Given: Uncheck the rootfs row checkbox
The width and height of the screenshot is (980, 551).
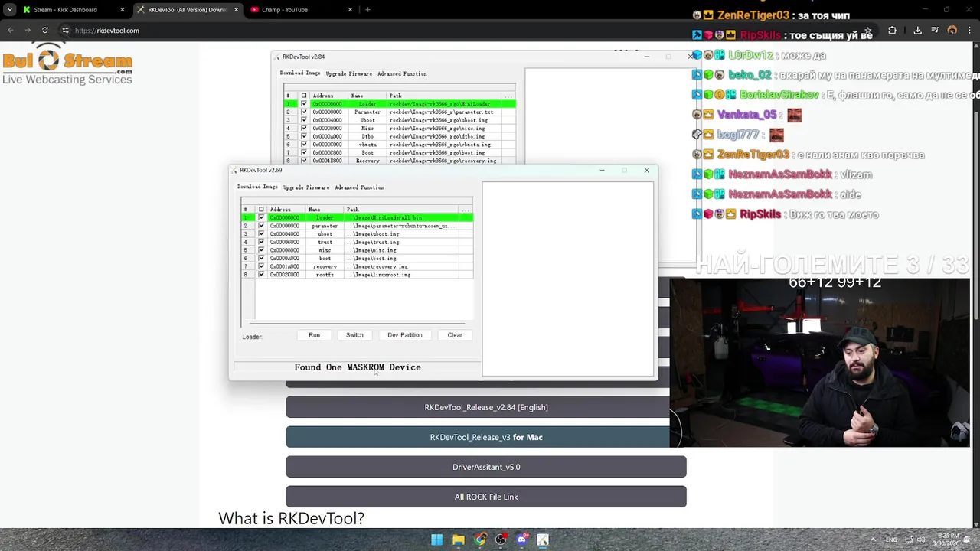Looking at the screenshot, I should point(261,275).
